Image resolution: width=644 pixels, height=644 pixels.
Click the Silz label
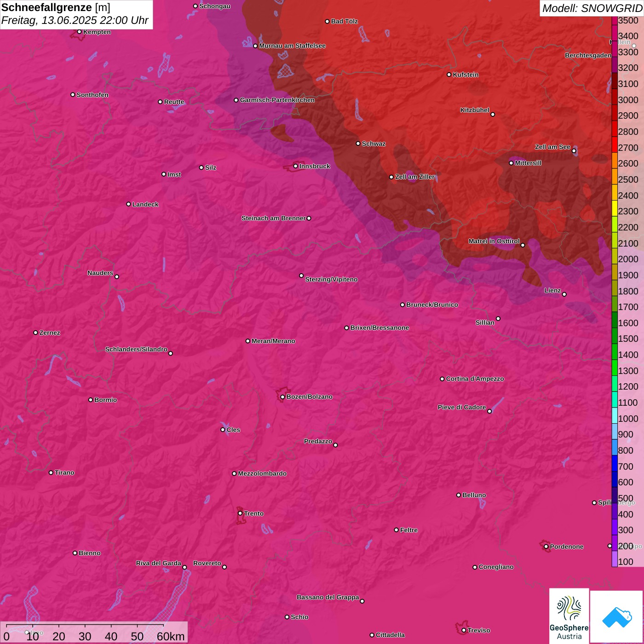click(211, 167)
